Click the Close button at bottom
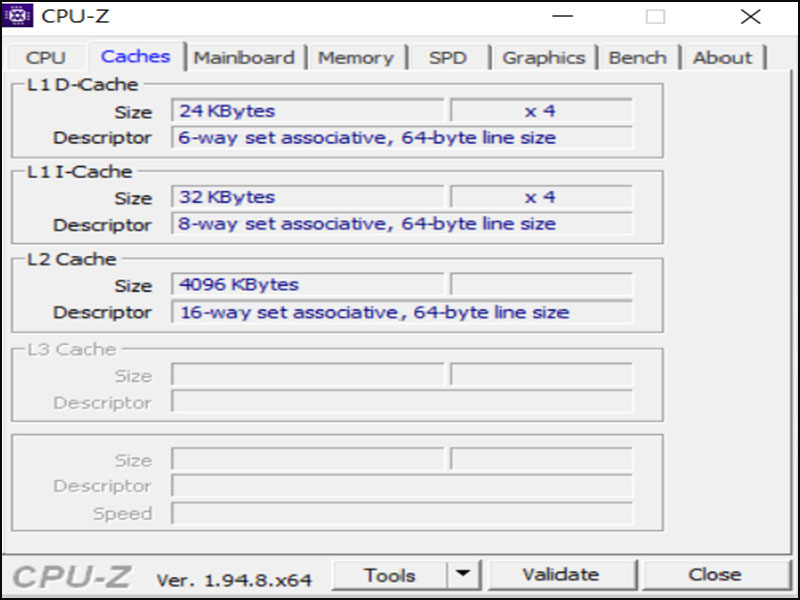The image size is (800, 600). pyautogui.click(x=715, y=574)
